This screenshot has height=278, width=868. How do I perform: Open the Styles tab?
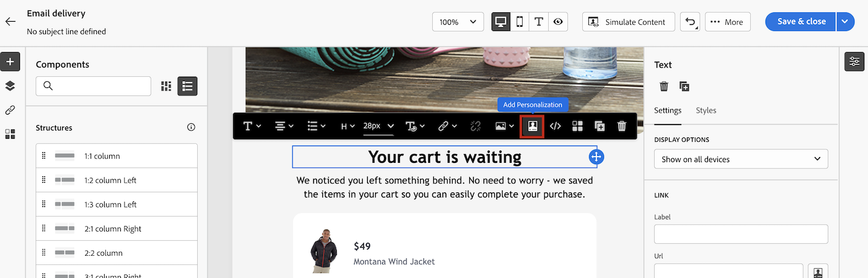tap(706, 110)
